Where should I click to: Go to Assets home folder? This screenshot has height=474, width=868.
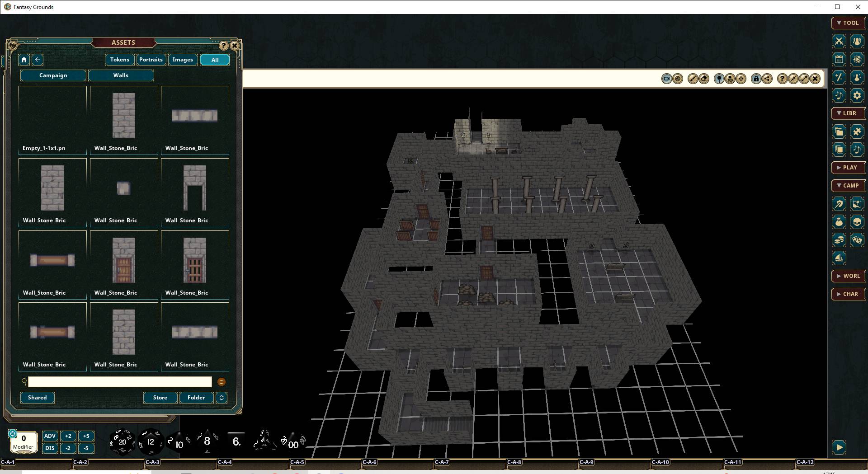click(24, 60)
